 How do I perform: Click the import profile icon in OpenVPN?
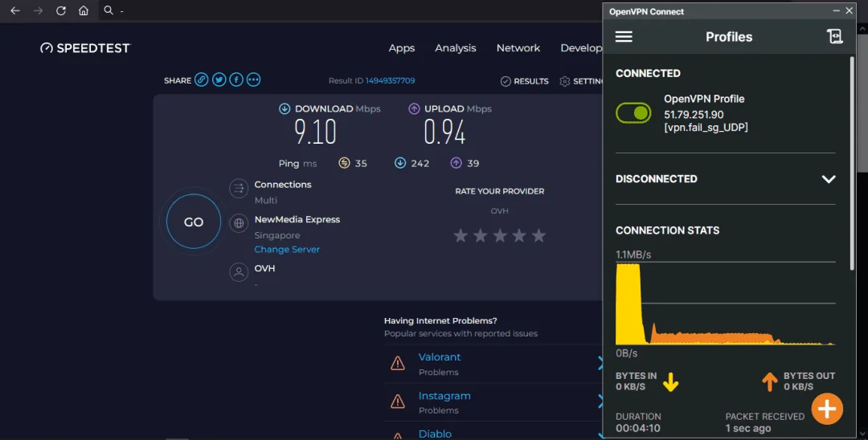(834, 36)
